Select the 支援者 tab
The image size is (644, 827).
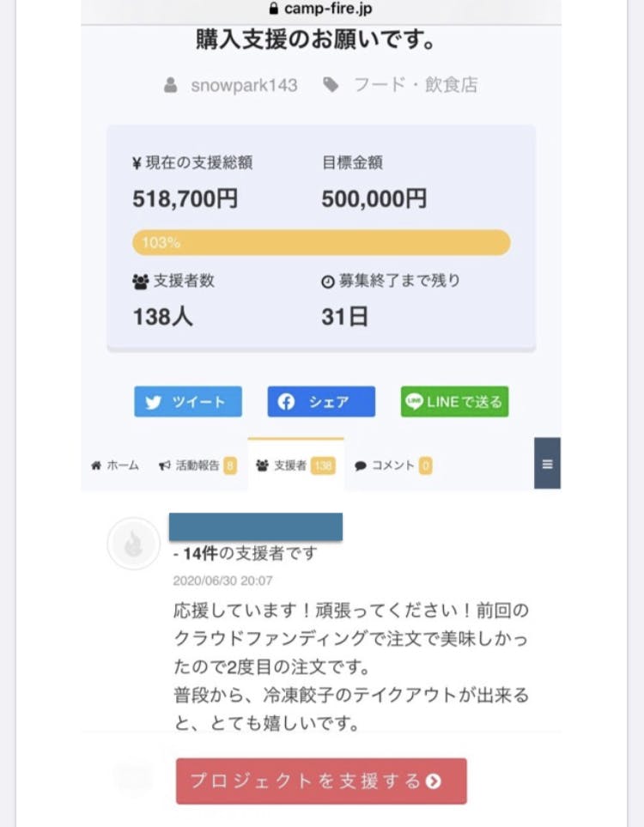pos(295,465)
